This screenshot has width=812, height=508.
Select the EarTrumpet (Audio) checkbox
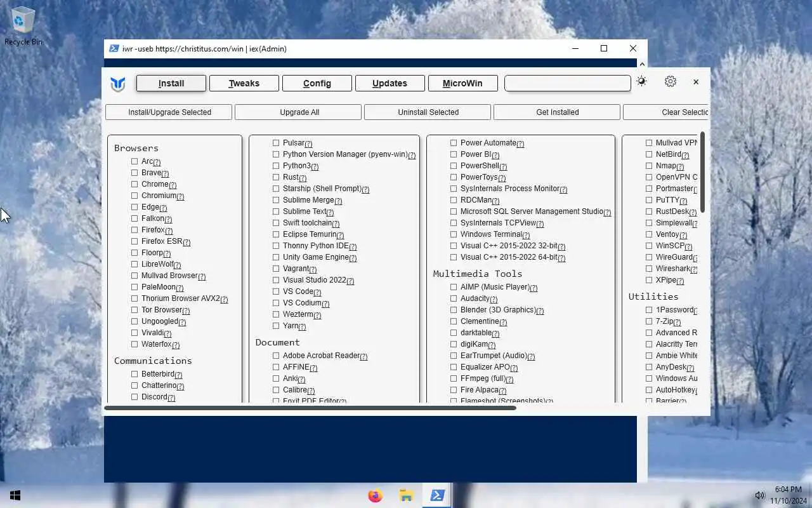click(454, 356)
